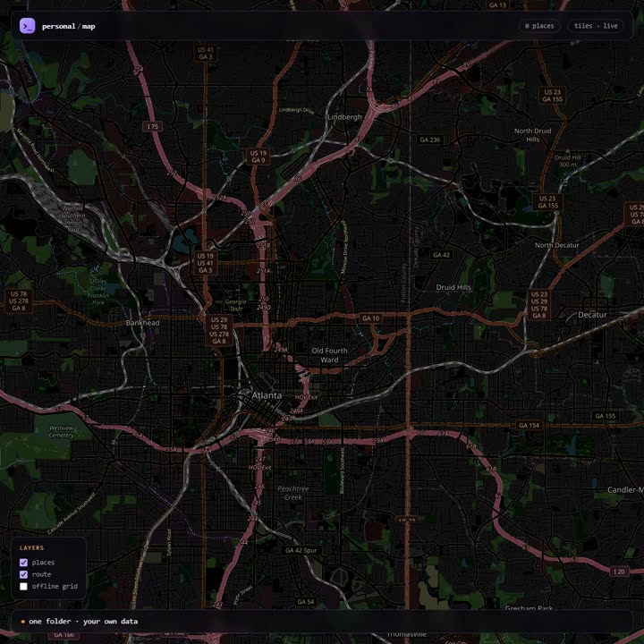Click the US 23 US 29 US 78 GA 8 shield
Image resolution: width=644 pixels, height=644 pixels.
click(538, 305)
